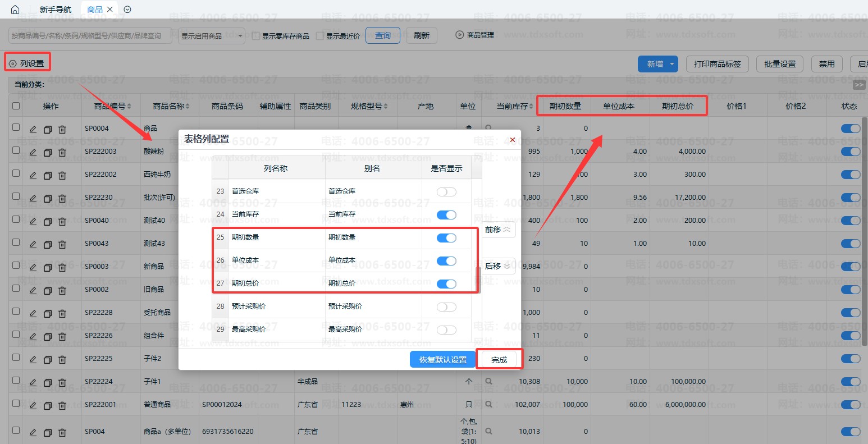Screen dimensions: 868x444
Task: Check the 显示零库存商品 checkbox
Action: [x=256, y=36]
